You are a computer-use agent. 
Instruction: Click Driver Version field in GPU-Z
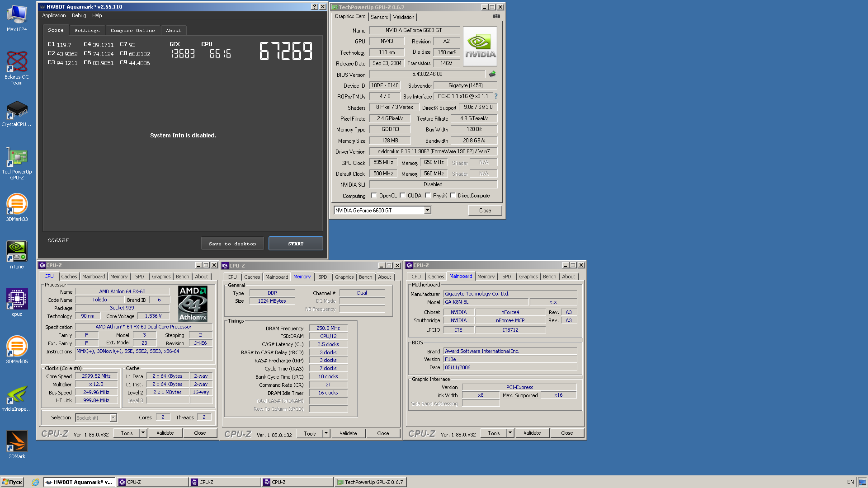point(434,151)
